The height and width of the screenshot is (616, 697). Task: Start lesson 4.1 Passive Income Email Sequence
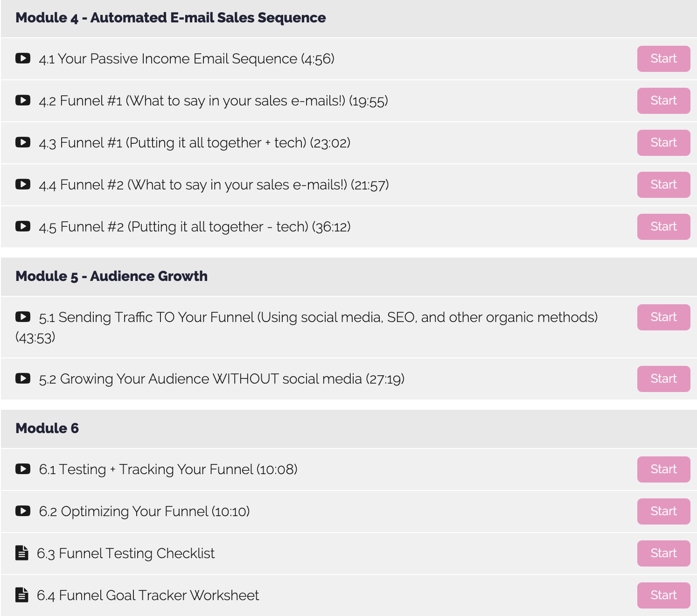click(x=663, y=59)
